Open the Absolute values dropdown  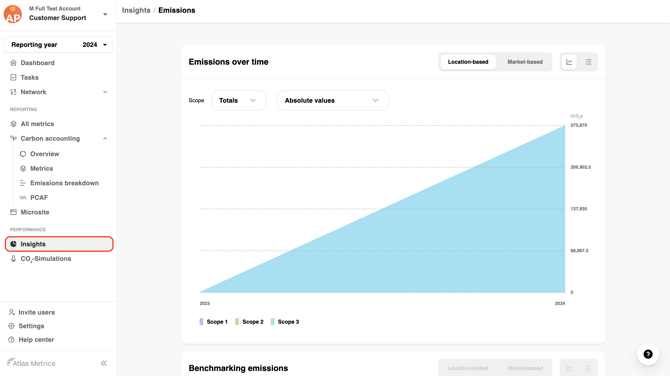(x=333, y=100)
